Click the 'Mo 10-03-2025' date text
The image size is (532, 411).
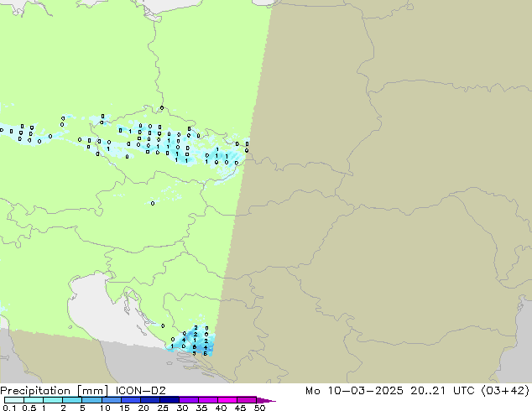[354, 390]
